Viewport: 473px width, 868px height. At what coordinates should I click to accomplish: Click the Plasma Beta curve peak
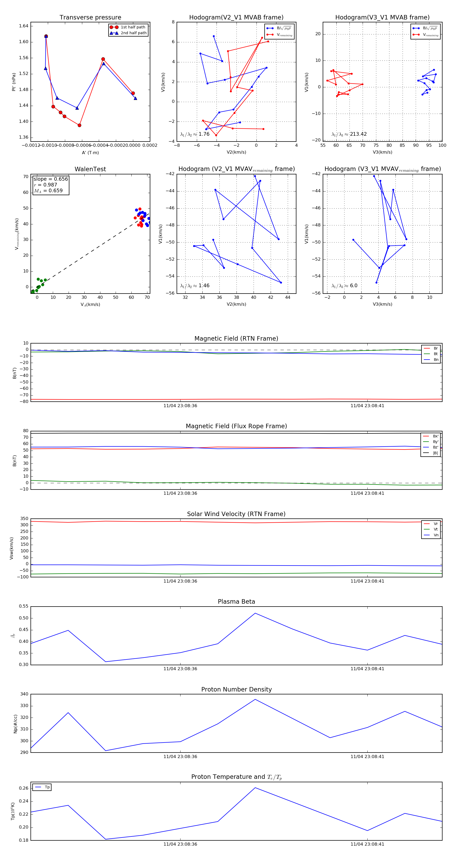(x=255, y=613)
